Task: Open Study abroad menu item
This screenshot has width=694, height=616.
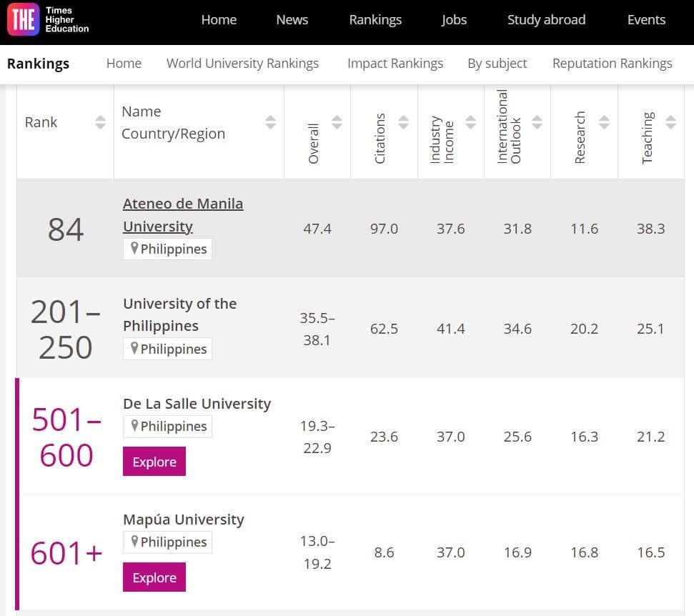Action: (x=546, y=20)
